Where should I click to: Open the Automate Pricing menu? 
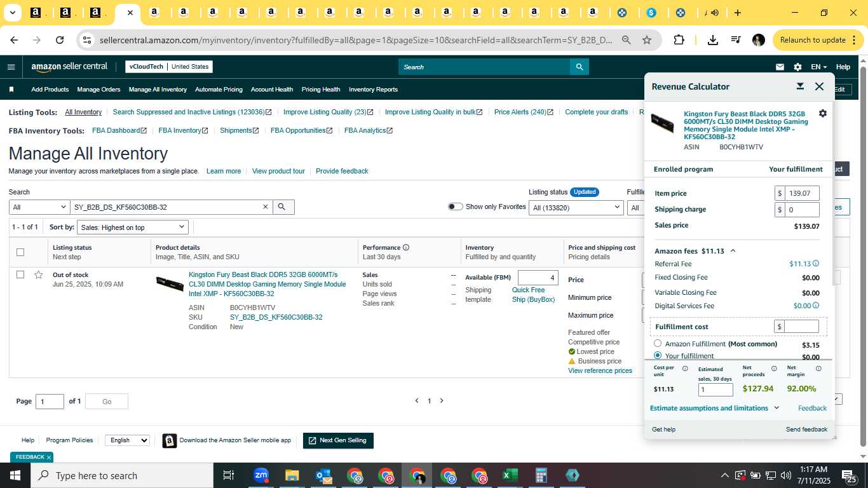tap(219, 90)
